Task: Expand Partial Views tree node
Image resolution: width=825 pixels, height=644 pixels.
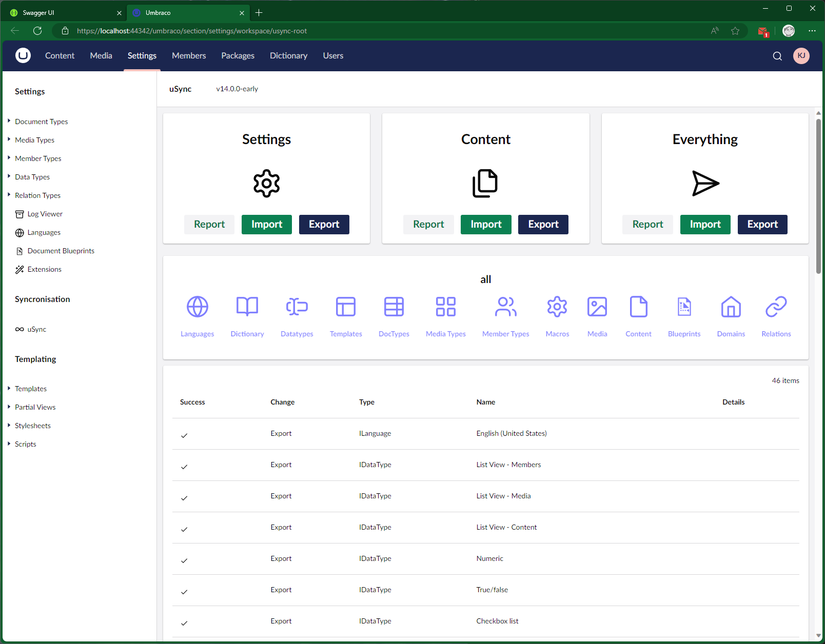Action: [9, 407]
